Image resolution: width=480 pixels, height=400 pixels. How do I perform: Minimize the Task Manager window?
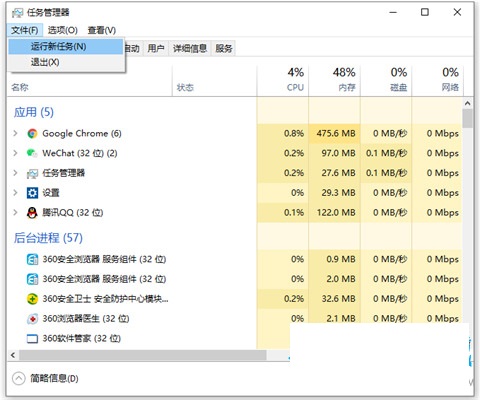point(393,12)
